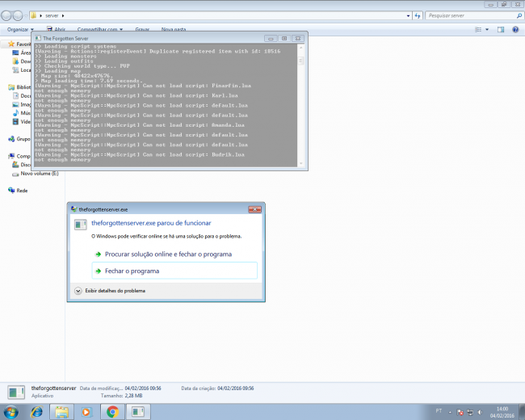The width and height of the screenshot is (525, 420).
Task: Select Documentos library
Action: pyautogui.click(x=22, y=96)
